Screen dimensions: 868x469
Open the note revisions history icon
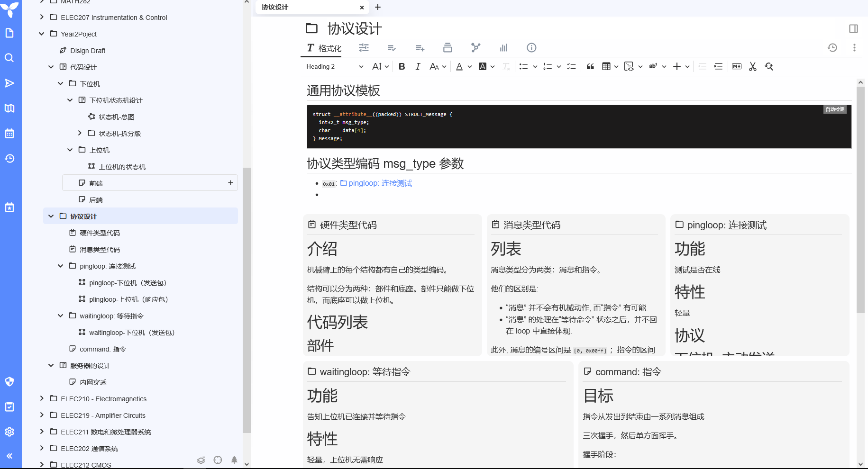[832, 47]
